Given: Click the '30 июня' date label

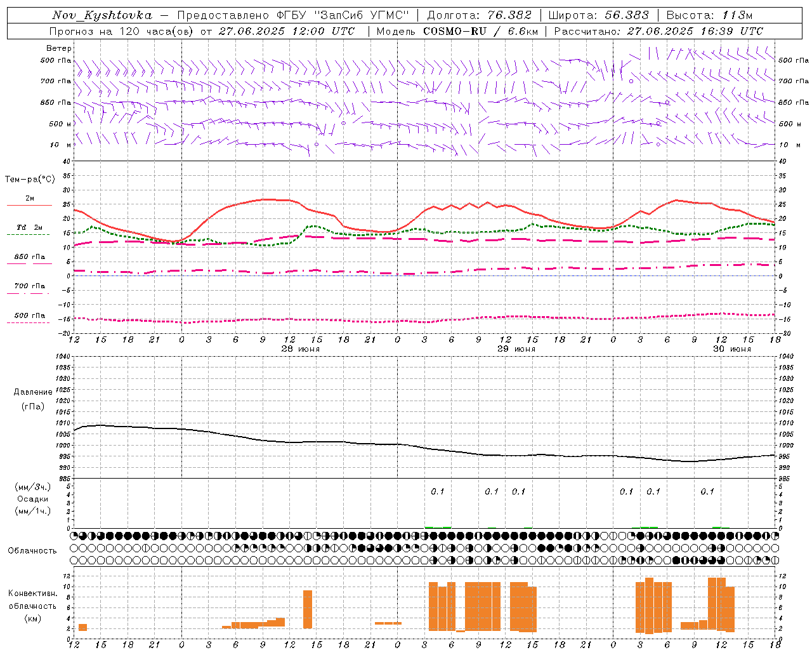Looking at the screenshot, I should [731, 349].
